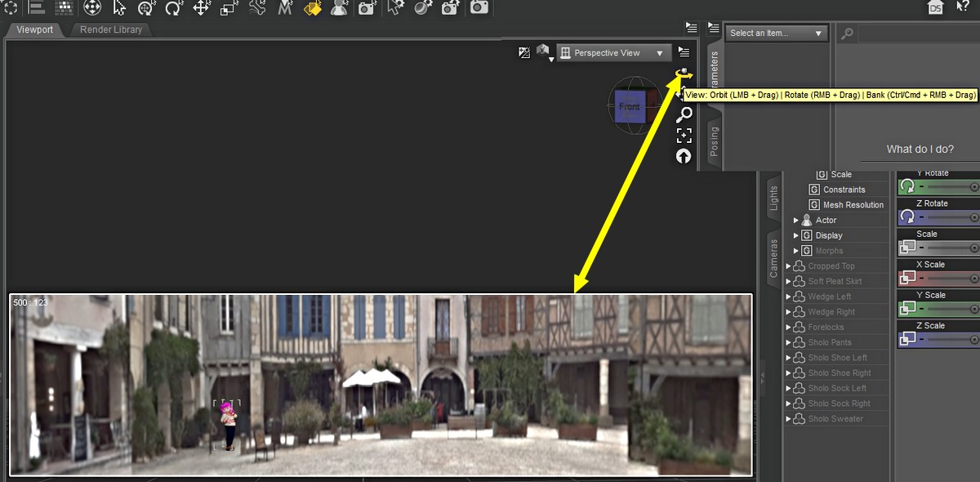This screenshot has height=482, width=980.
Task: Click the align bars icon in toolbar
Action: [x=36, y=8]
